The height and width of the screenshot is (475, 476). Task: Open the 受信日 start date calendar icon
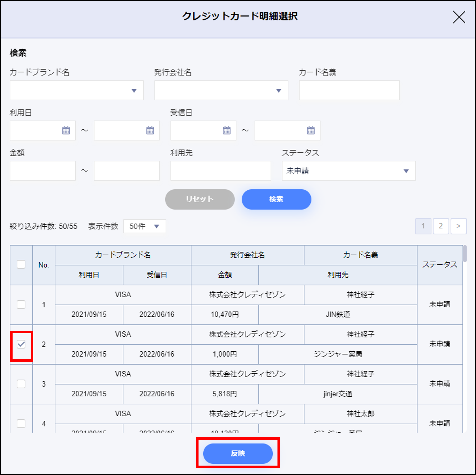(227, 130)
